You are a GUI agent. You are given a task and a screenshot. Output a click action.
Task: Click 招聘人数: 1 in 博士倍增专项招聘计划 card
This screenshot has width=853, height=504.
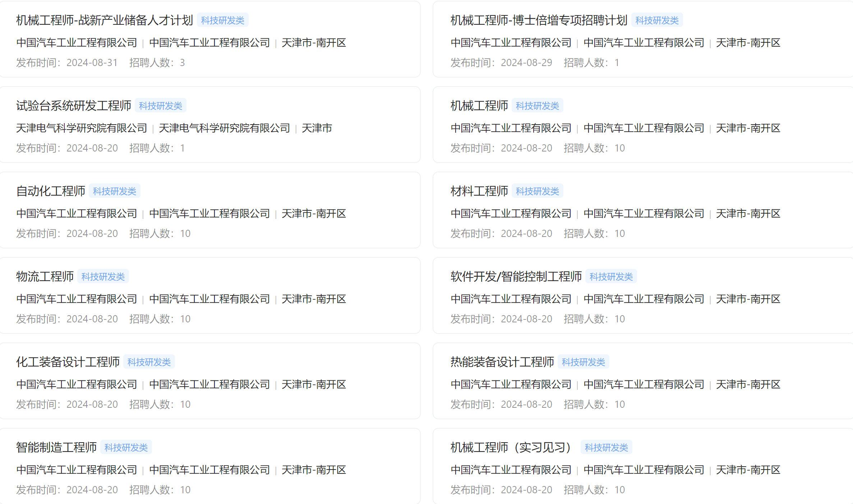click(x=591, y=63)
